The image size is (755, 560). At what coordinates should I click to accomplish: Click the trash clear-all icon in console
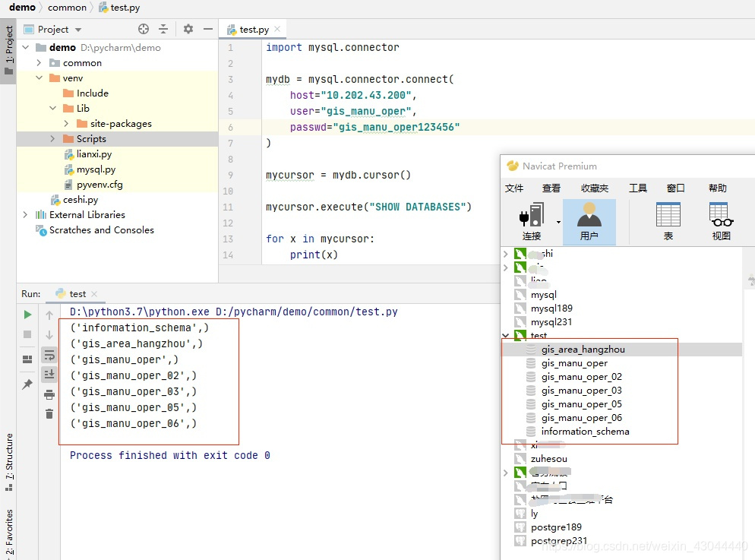[49, 413]
